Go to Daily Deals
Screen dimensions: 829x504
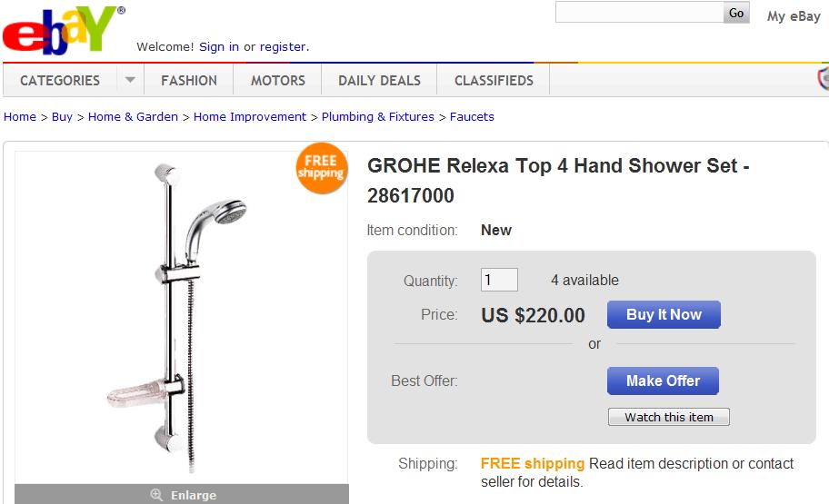coord(379,80)
